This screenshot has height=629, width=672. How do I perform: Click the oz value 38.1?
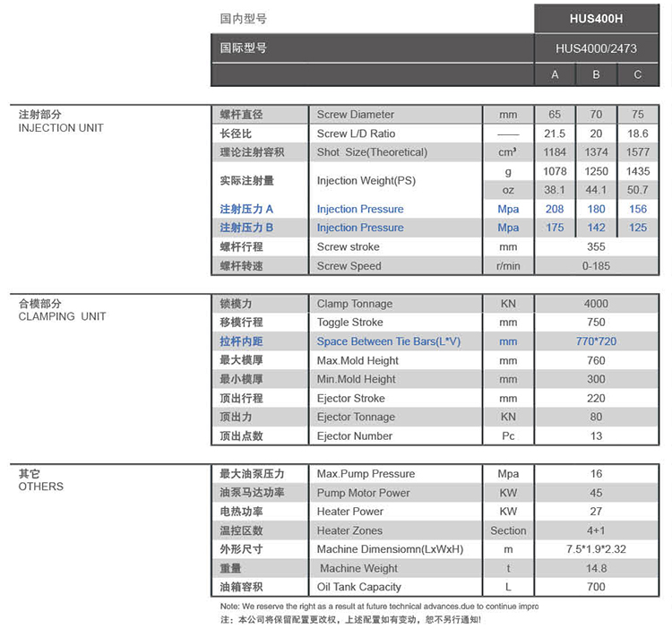[x=555, y=190]
